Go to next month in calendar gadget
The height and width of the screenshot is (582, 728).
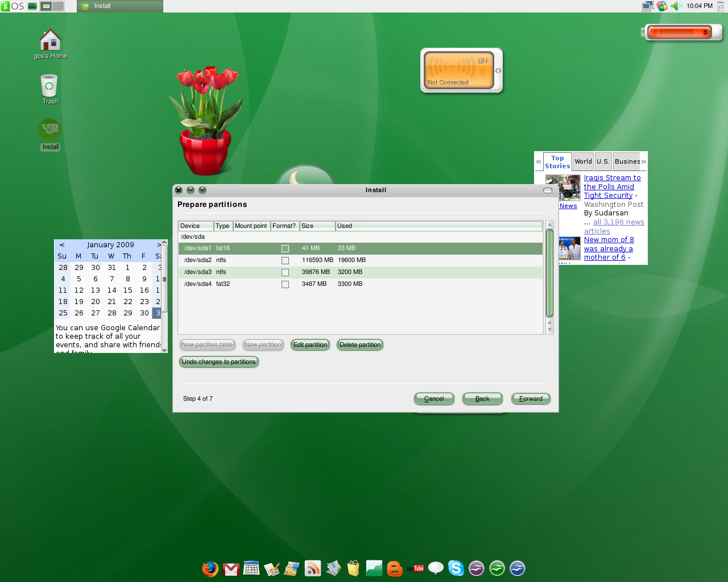coord(159,245)
